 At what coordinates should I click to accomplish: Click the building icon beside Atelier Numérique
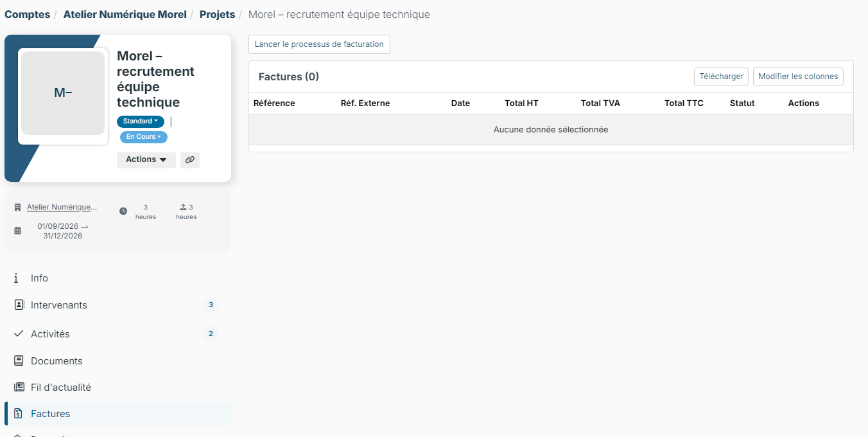click(x=18, y=208)
